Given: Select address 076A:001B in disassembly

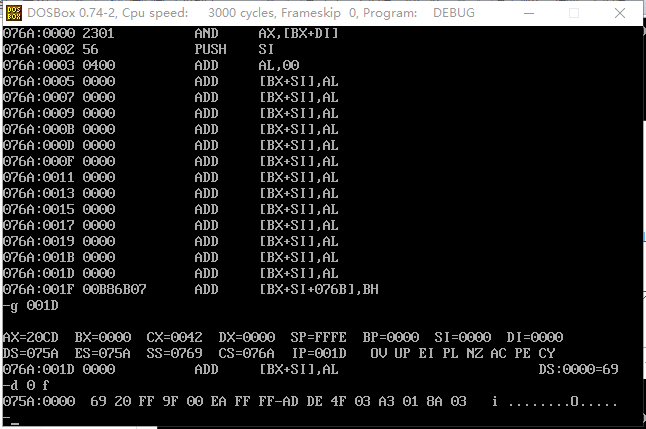Looking at the screenshot, I should 39,258.
